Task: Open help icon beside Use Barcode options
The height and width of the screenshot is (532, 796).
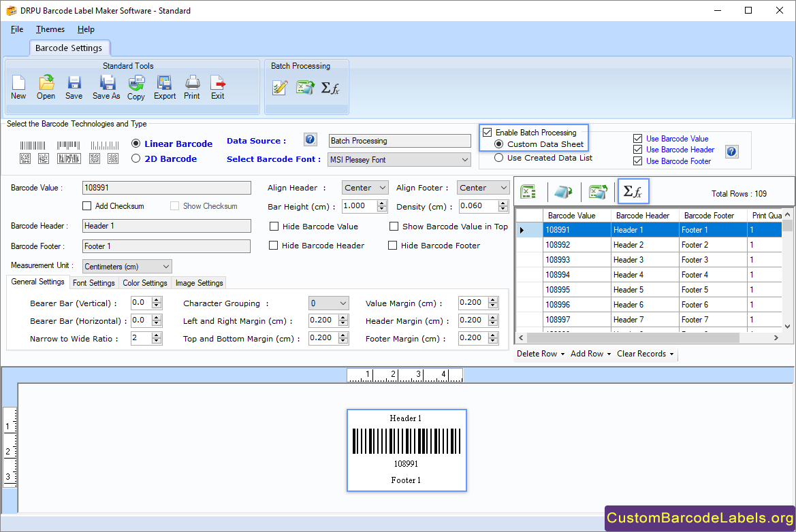Action: (x=731, y=151)
